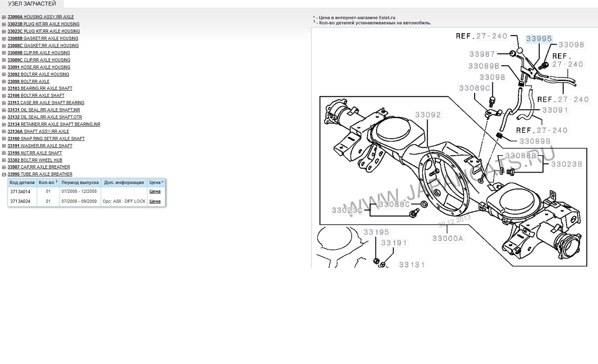This screenshot has width=598, height=364.
Task: Select the 33023B plug kit diagram label
Action: click(566, 164)
